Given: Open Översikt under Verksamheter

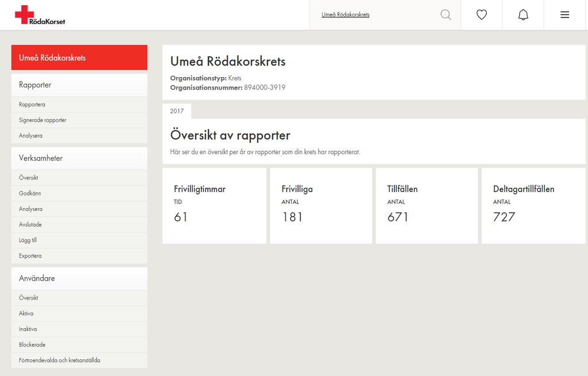Looking at the screenshot, I should 79,178.
